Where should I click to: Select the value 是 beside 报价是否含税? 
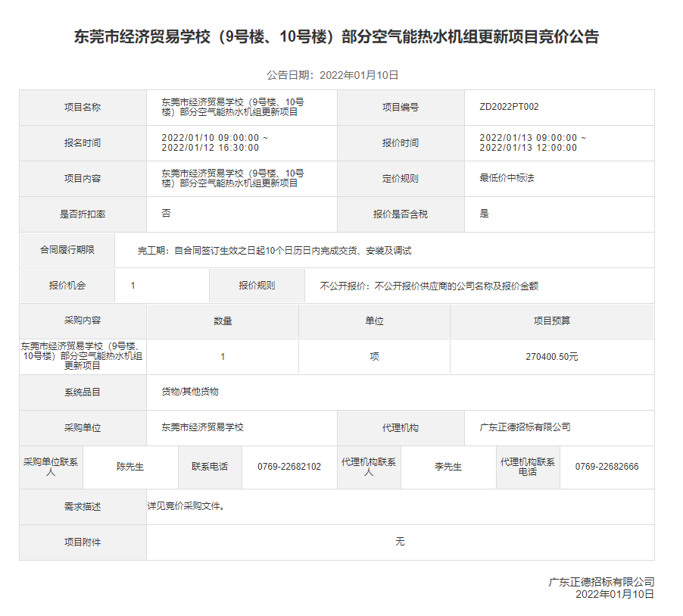coord(484,213)
